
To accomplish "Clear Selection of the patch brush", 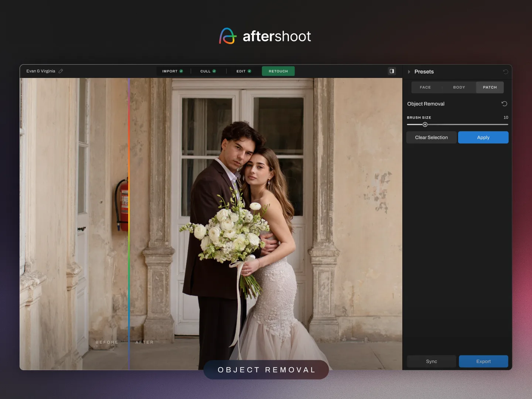I will point(431,137).
